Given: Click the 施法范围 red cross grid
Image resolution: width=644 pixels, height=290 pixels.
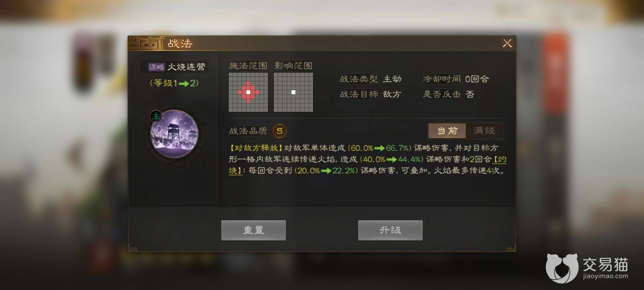Looking at the screenshot, I should 248,92.
